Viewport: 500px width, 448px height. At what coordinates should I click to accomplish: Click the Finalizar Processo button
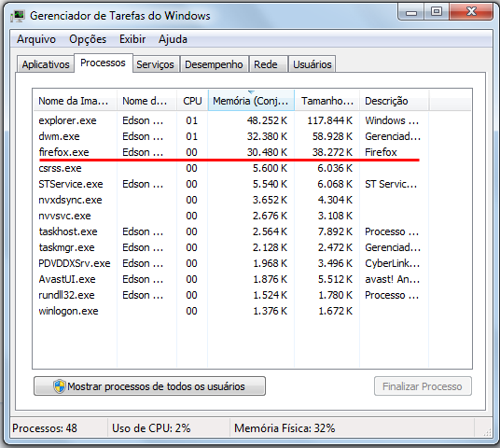tap(423, 386)
